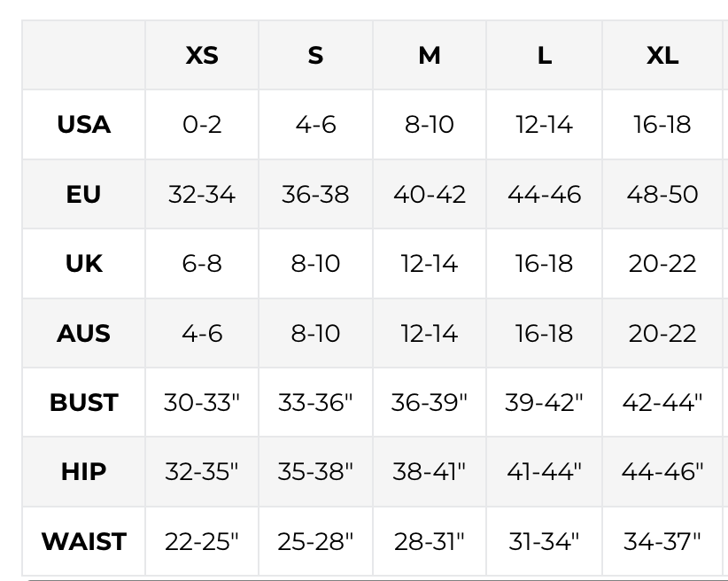728x581 pixels.
Task: Select the HIP row label
Action: click(84, 471)
